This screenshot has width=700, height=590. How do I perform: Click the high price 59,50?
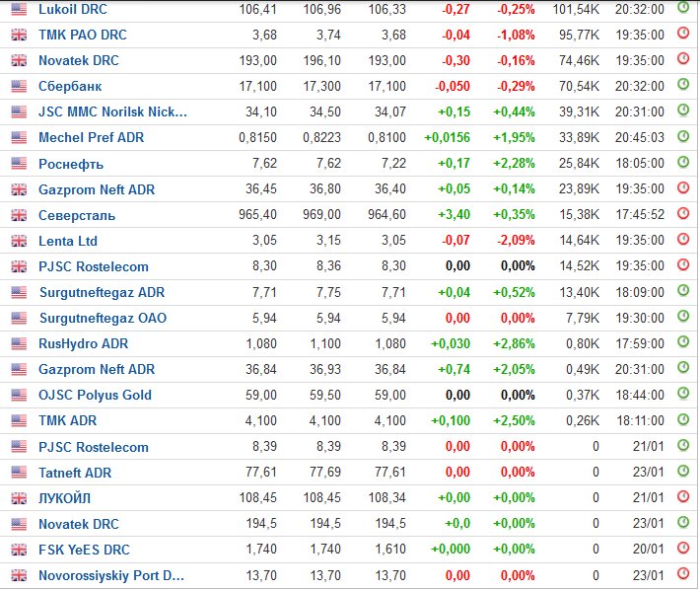(x=325, y=396)
